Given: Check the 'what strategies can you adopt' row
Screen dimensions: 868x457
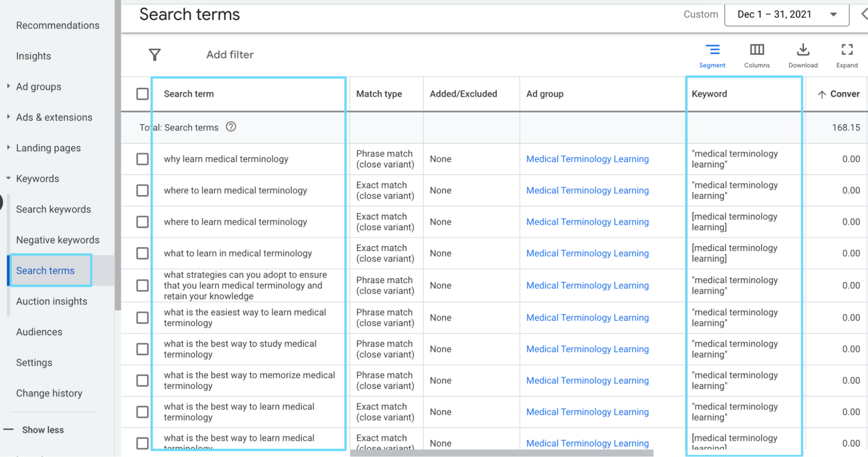Looking at the screenshot, I should pyautogui.click(x=142, y=285).
